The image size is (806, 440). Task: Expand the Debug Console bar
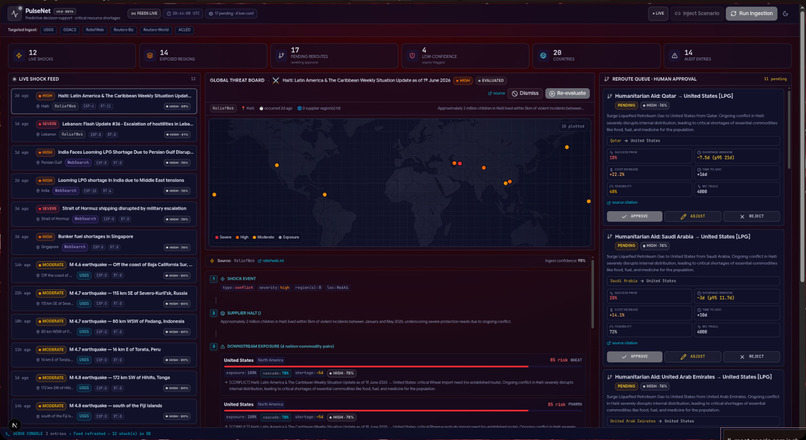360,434
